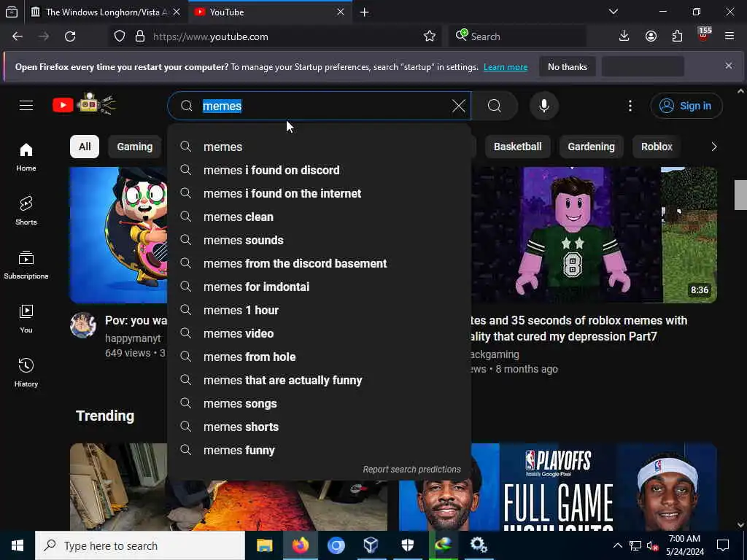
Task: Open the Firefox account icon
Action: [x=651, y=36]
